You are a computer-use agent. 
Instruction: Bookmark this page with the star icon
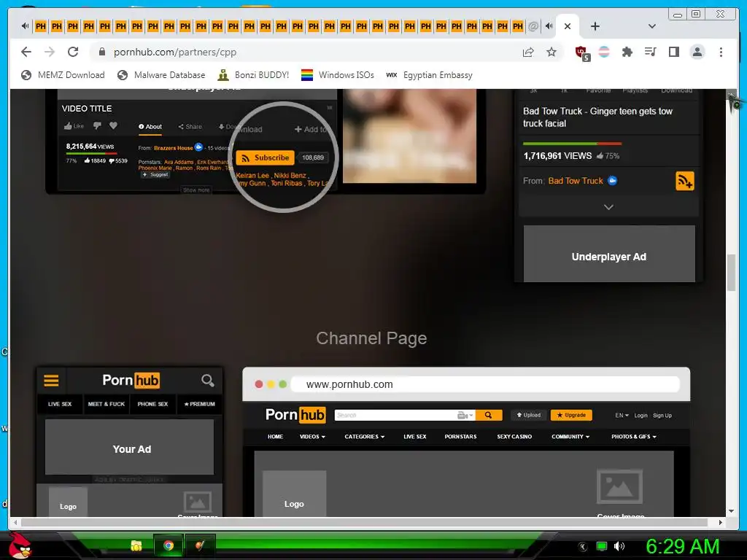pos(551,52)
